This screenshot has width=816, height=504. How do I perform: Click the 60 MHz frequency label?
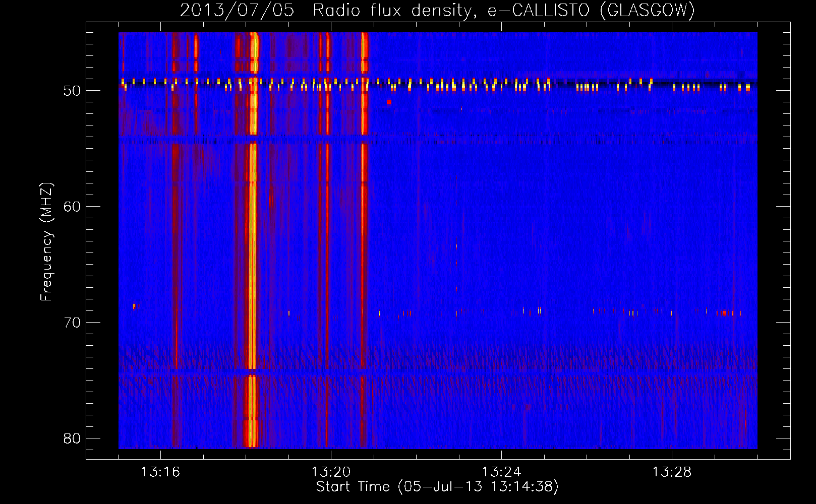pos(72,207)
